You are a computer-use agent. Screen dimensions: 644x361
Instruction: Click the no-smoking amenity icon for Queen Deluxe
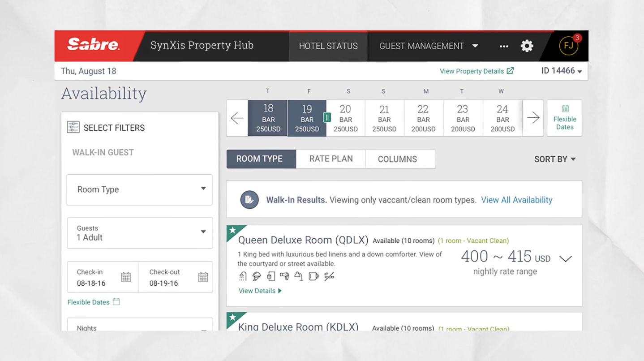[329, 276]
